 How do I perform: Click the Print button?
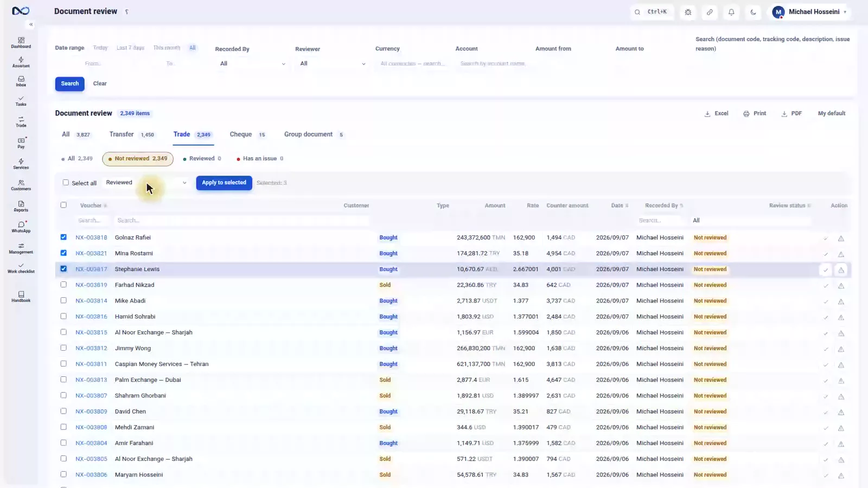click(755, 113)
